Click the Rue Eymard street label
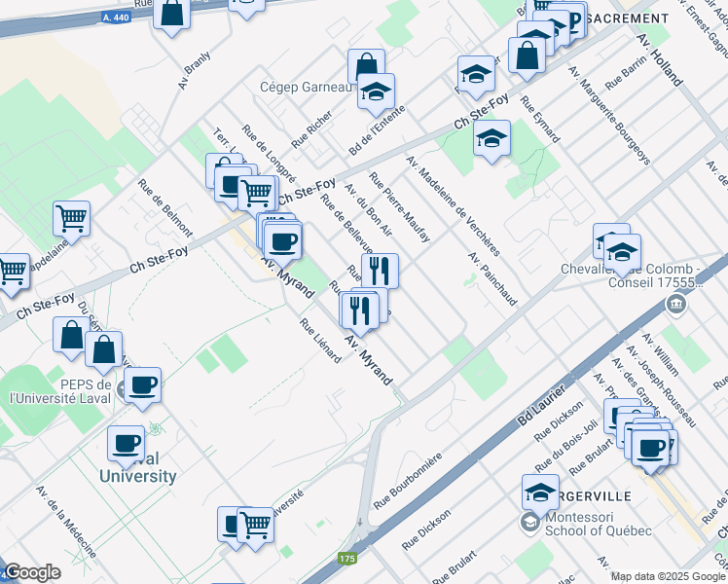The width and height of the screenshot is (728, 584). coord(540,120)
